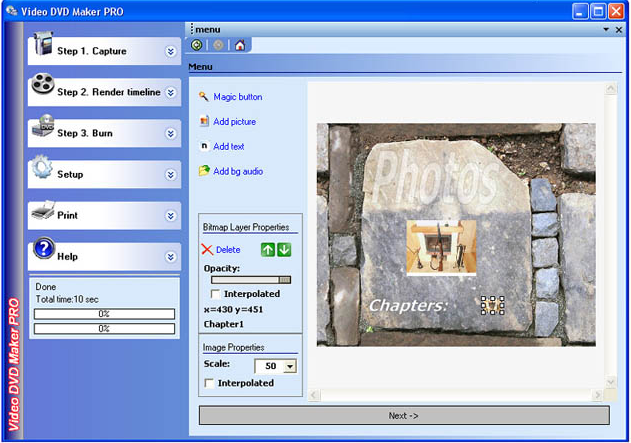Click the blue question mark Help icon

click(43, 248)
